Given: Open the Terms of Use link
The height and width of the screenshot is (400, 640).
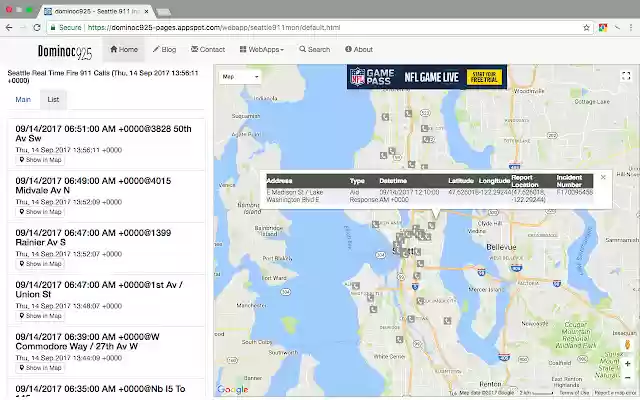Looking at the screenshot, I should pos(574,393).
